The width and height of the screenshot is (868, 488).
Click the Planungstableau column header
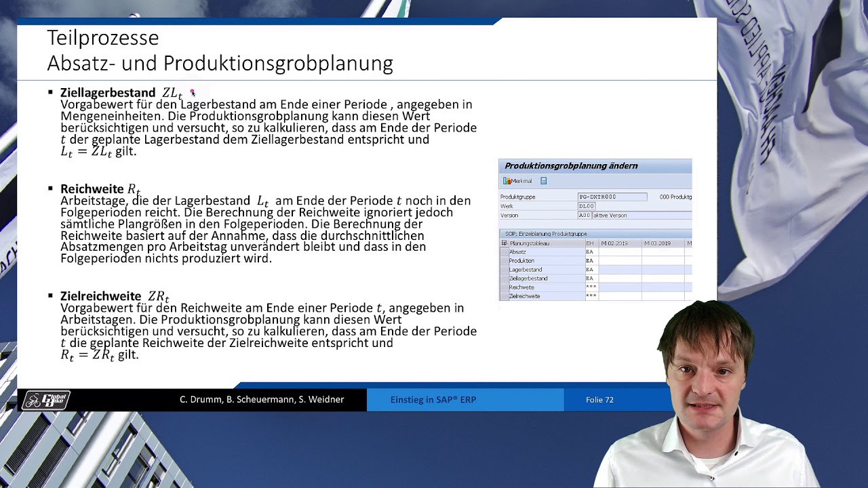(547, 243)
